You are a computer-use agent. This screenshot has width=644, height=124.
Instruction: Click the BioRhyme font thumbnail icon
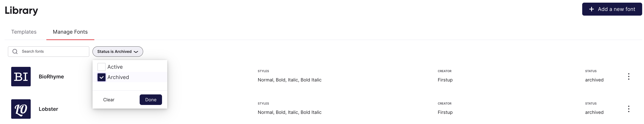(x=21, y=77)
